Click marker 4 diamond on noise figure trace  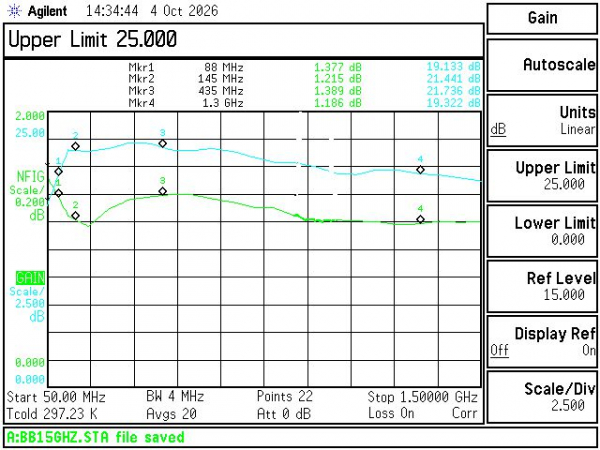421,220
